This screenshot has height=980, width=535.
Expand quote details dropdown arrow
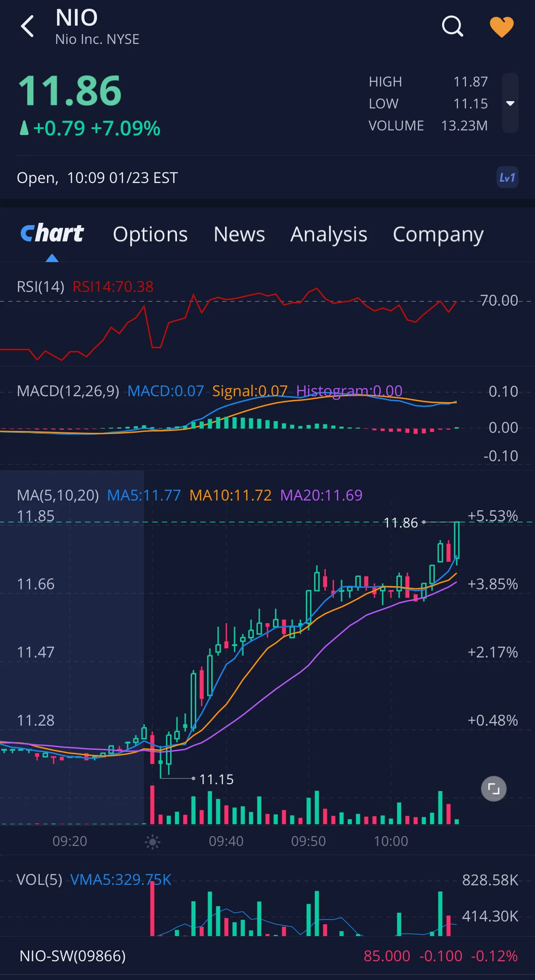[x=510, y=103]
